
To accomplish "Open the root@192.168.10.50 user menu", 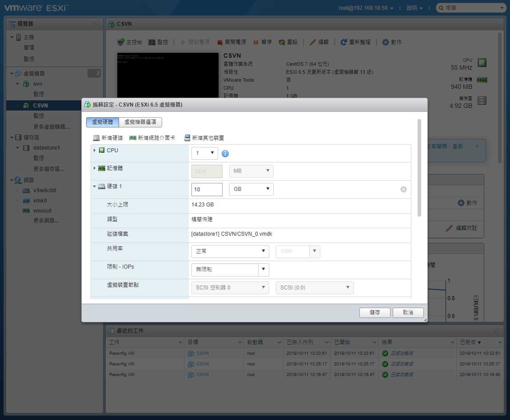I will (366, 8).
